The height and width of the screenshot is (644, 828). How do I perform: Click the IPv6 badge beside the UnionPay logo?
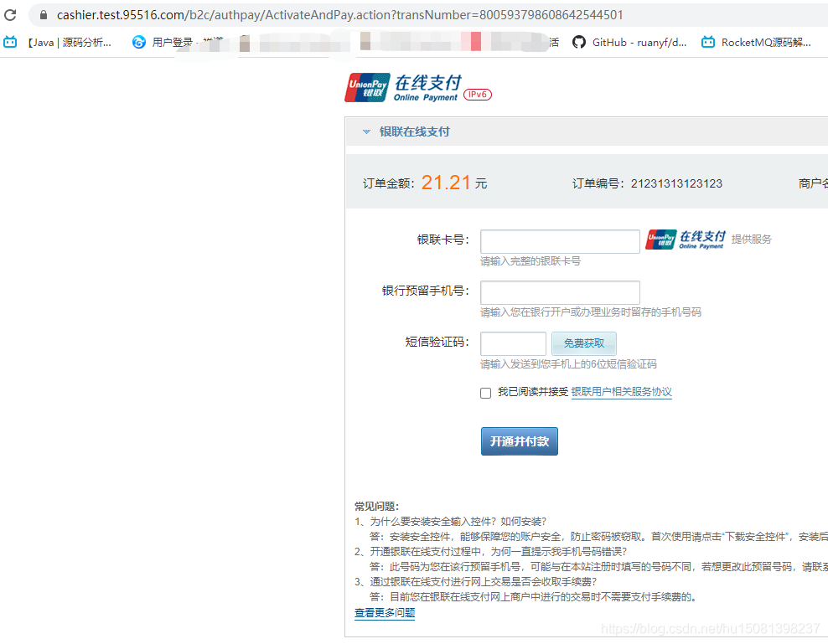click(477, 95)
